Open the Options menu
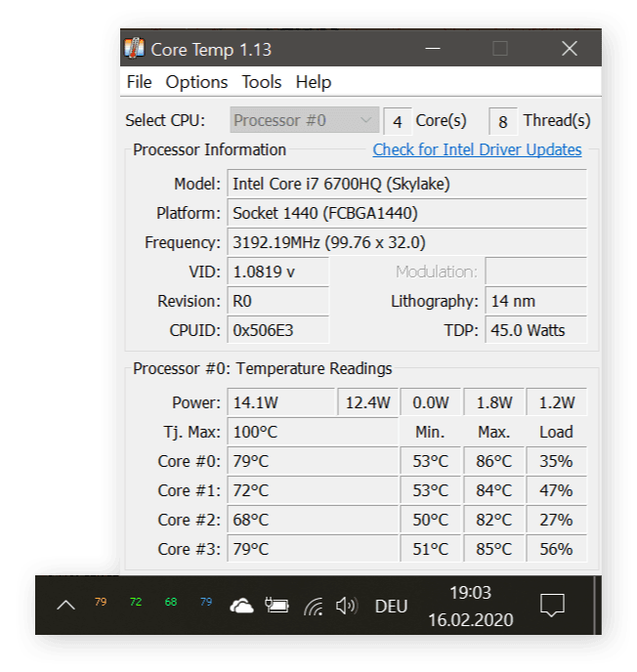 click(x=196, y=82)
